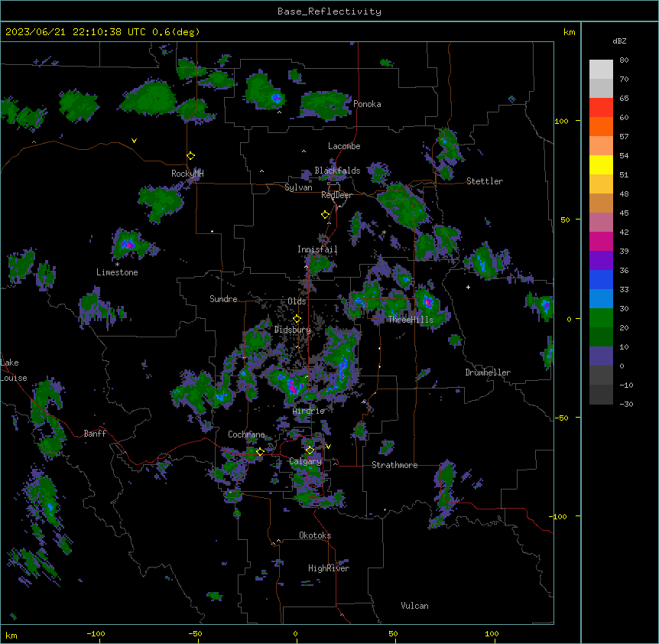Click the yellow diamond marker below Cochrane
Viewport: 659px width, 644px height.
coord(260,452)
